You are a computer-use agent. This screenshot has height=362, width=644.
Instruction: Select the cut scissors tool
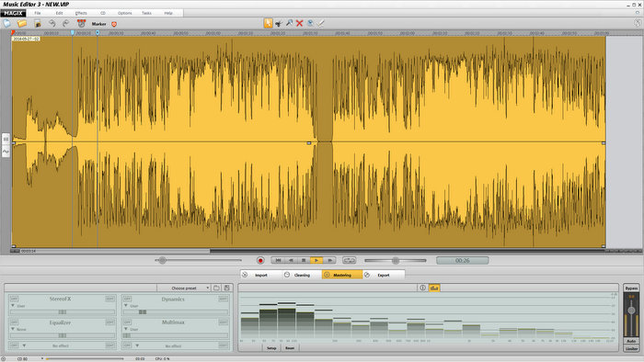click(x=279, y=23)
